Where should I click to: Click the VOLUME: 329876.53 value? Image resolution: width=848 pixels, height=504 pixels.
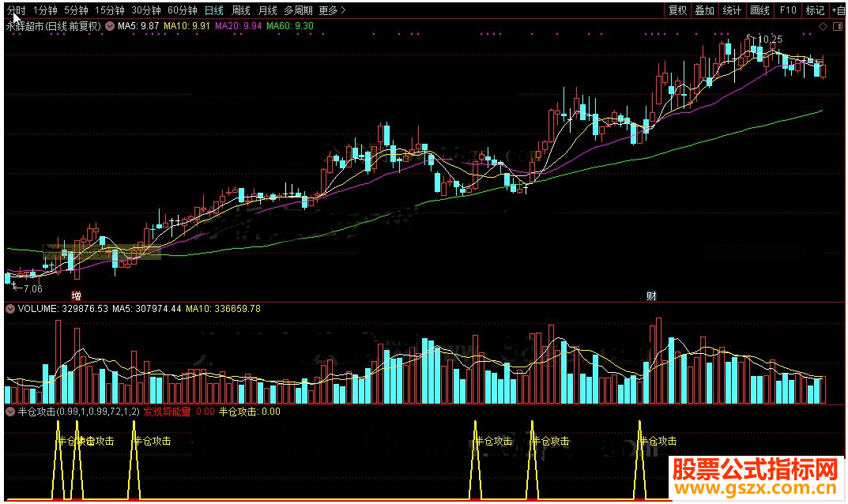coord(63,309)
